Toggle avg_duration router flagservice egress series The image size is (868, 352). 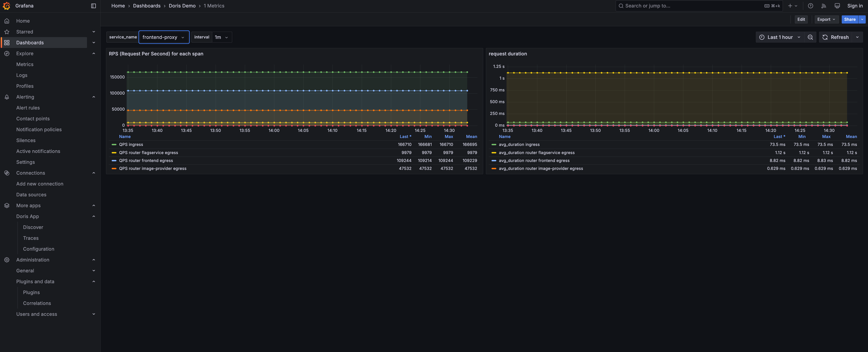pos(537,152)
